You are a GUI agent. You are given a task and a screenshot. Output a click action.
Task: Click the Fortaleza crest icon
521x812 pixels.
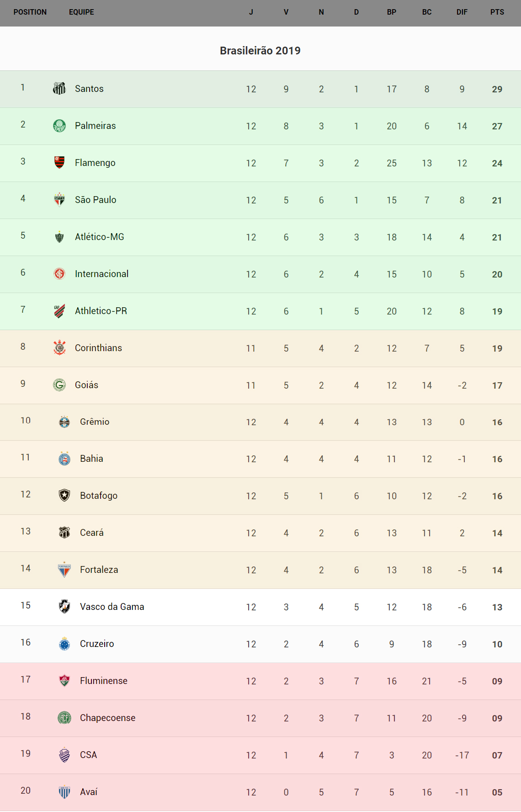tap(64, 569)
